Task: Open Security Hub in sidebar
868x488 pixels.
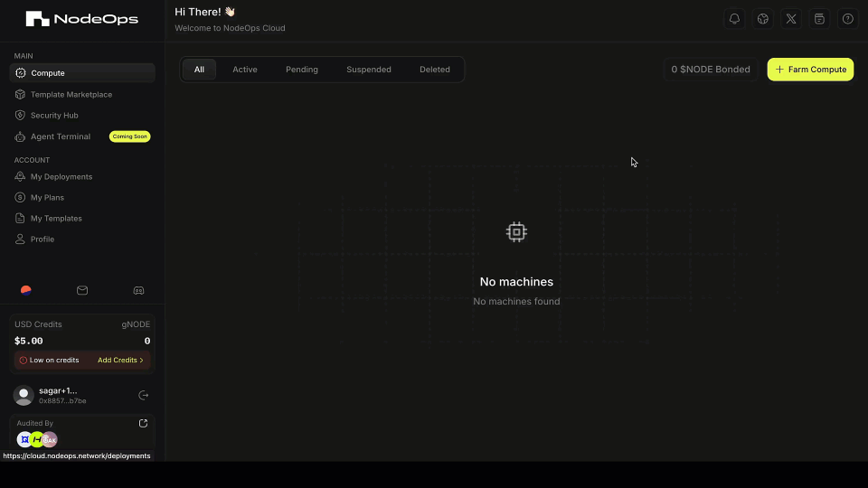Action: click(82, 115)
